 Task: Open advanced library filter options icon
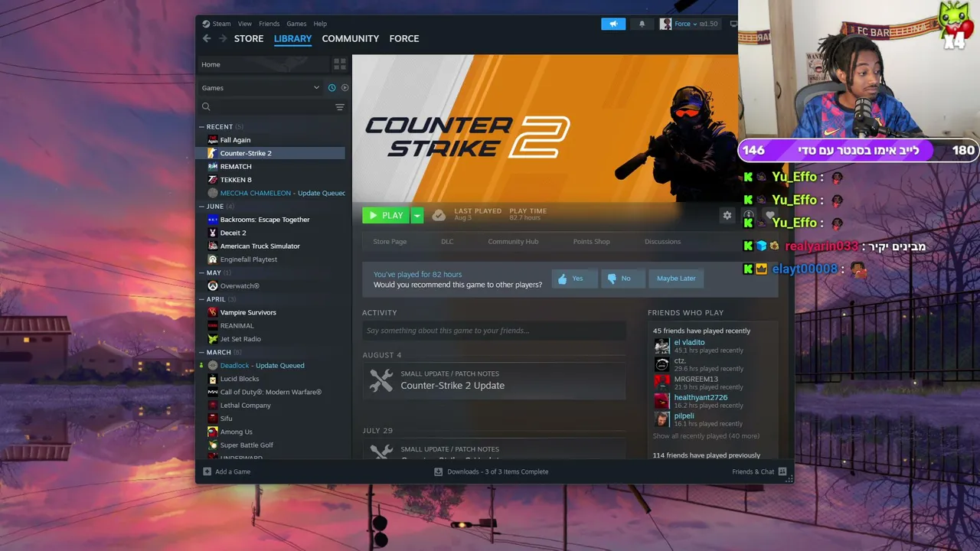(340, 107)
